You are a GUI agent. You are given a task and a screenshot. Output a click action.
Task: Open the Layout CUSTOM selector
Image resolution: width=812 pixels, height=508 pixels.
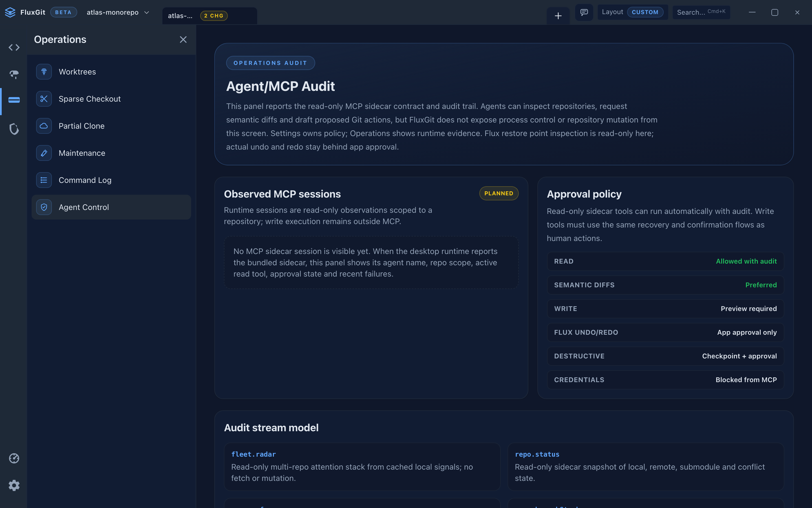pos(632,12)
